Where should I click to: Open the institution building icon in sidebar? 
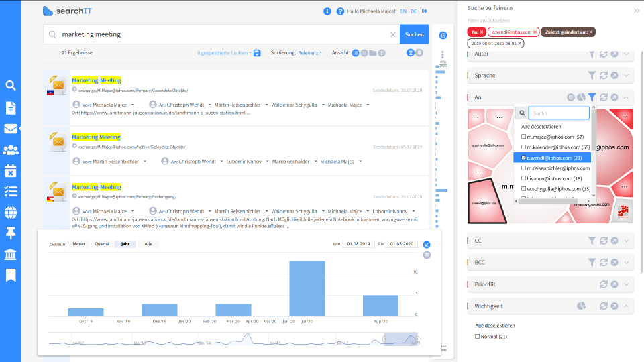pyautogui.click(x=11, y=255)
